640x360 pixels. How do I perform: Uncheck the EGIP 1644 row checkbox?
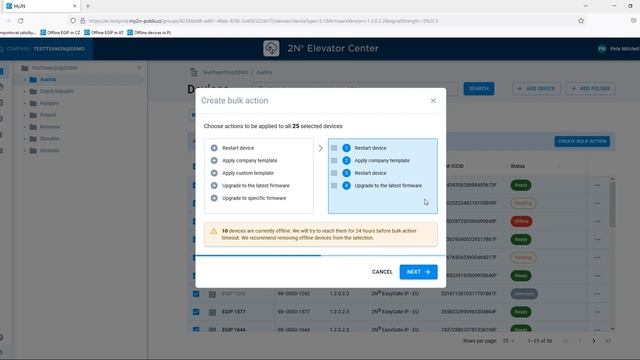(196, 329)
